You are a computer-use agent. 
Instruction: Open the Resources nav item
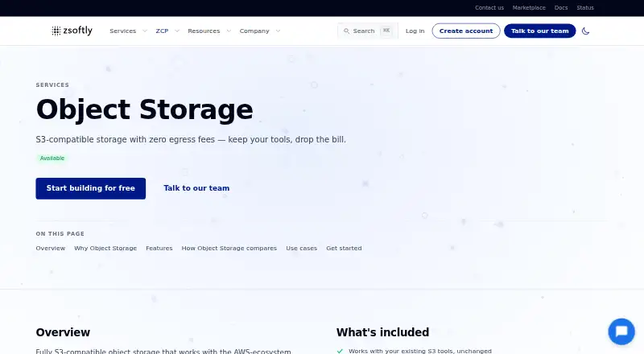204,31
